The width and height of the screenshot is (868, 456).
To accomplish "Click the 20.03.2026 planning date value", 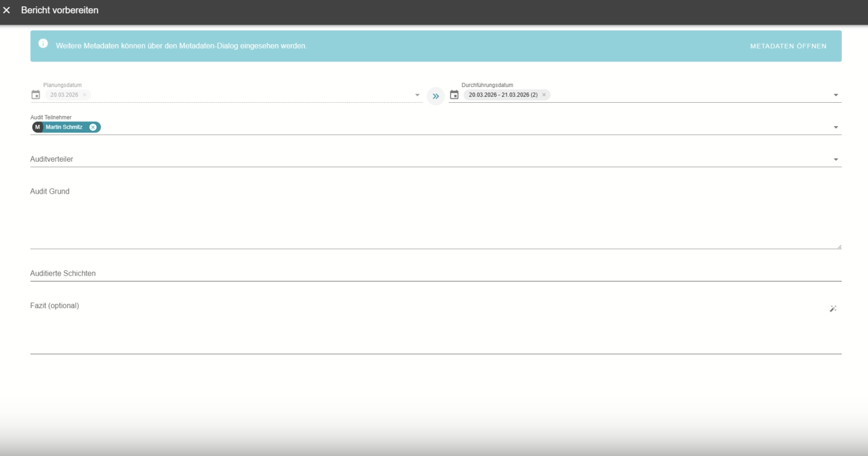I will pos(64,95).
